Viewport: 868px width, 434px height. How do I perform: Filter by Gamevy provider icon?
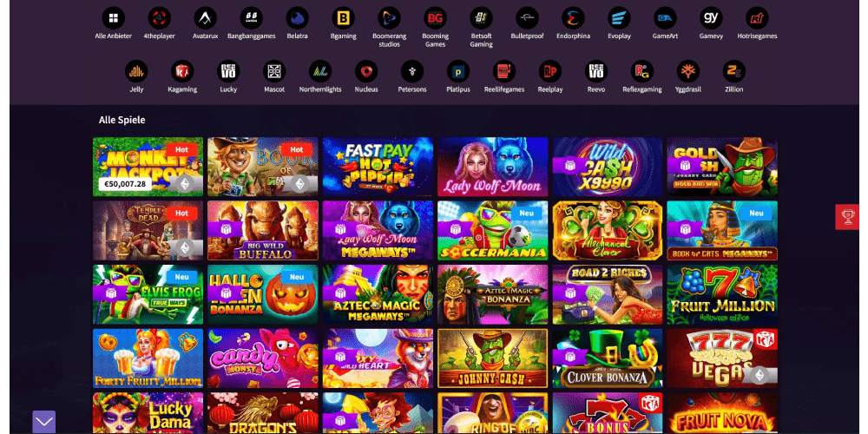(x=711, y=18)
